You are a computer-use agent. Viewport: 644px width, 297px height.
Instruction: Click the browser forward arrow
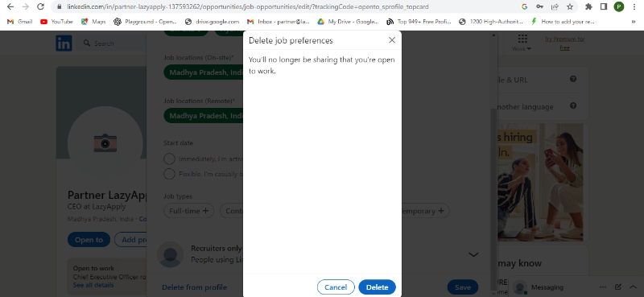[x=25, y=6]
